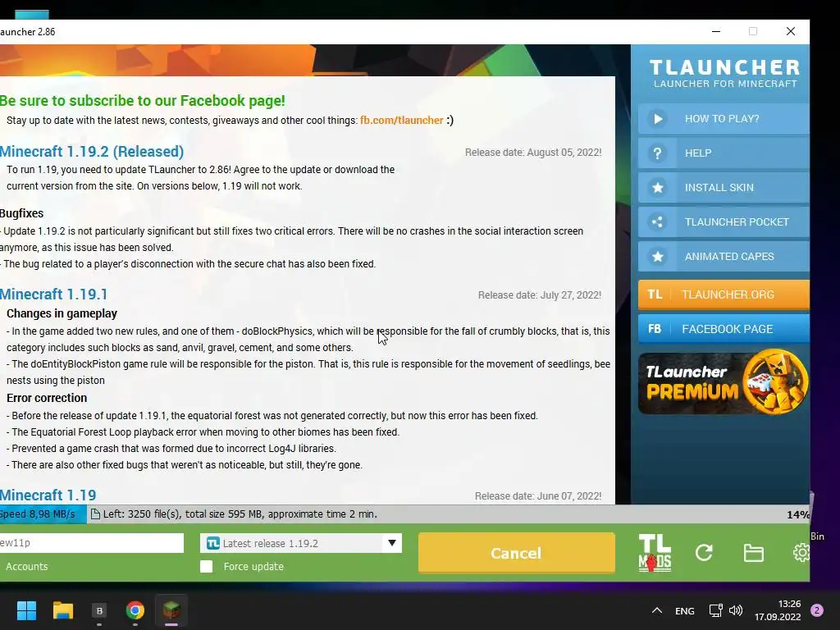Click the Bugfixes subheading
The image size is (840, 630).
[21, 213]
